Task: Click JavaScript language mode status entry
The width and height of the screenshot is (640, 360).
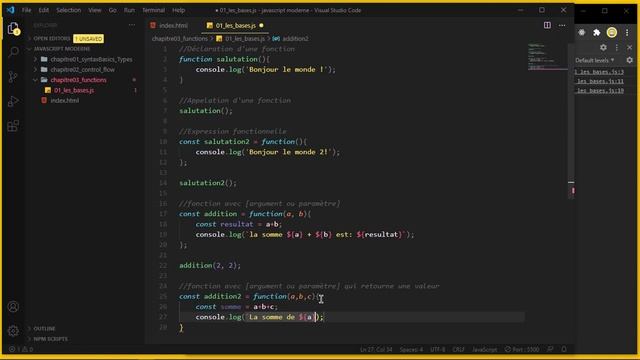Action: 484,349
